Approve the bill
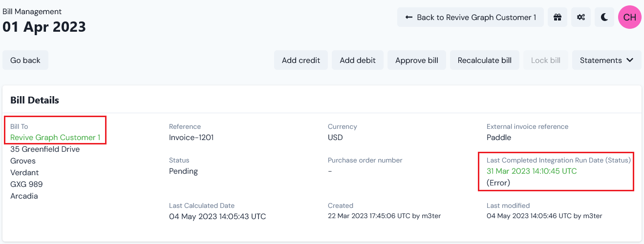 [417, 60]
